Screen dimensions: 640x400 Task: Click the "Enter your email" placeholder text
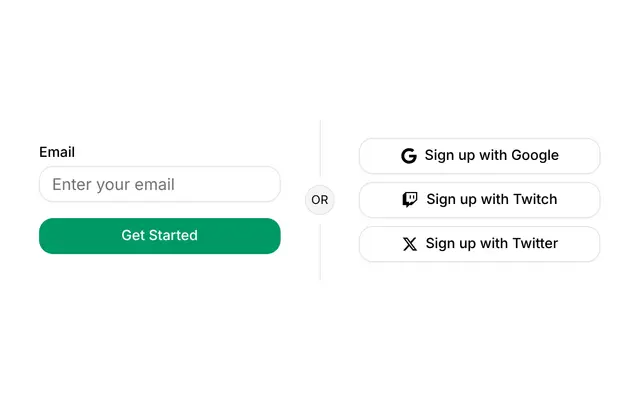coord(113,184)
